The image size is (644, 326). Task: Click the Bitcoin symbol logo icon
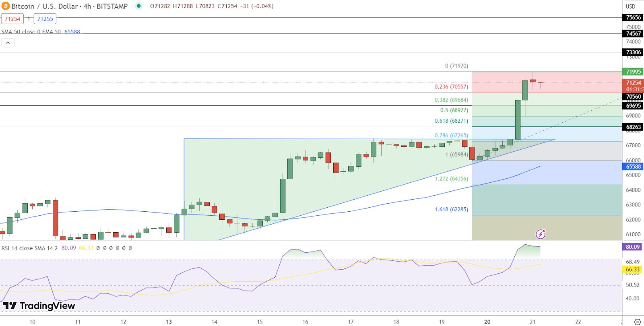pyautogui.click(x=6, y=6)
